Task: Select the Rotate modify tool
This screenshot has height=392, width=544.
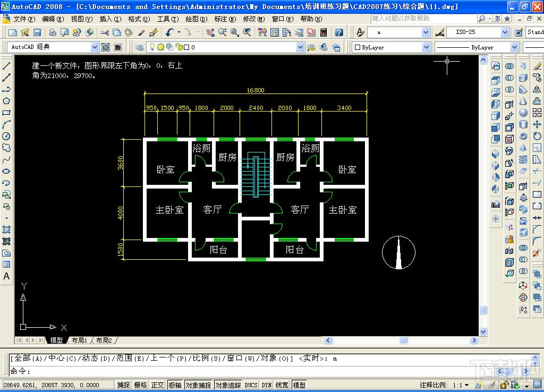Action: point(537,136)
